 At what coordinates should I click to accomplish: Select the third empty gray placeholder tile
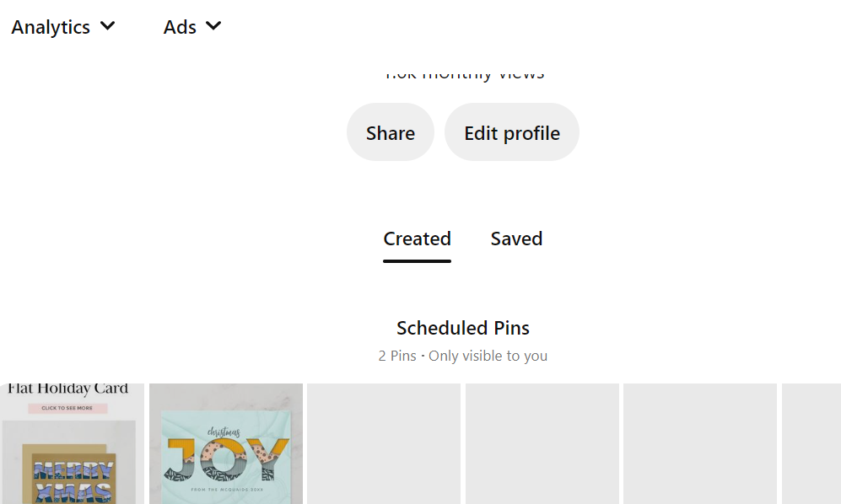[x=700, y=443]
